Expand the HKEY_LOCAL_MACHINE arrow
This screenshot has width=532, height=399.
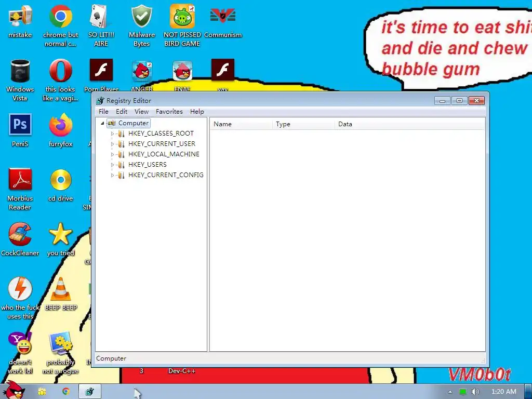112,154
